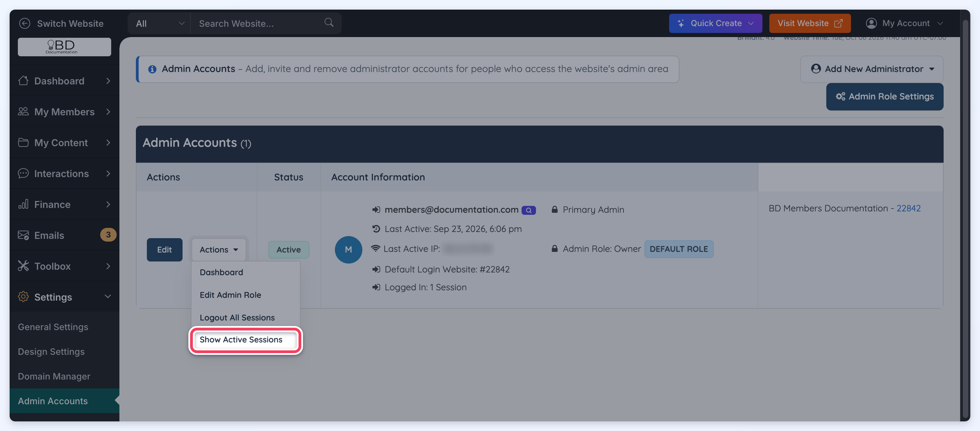The height and width of the screenshot is (431, 980).
Task: Click the Interactions chat bubble icon
Action: coord(23,173)
